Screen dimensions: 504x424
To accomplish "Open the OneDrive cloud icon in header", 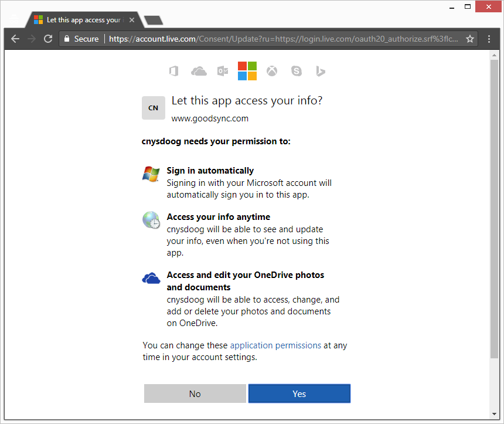I will click(x=199, y=72).
